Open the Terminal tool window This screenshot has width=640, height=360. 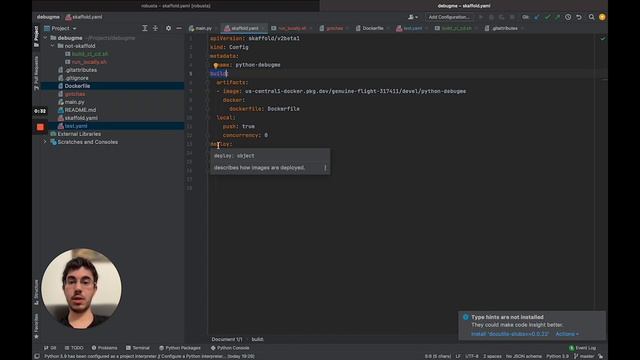click(x=138, y=348)
